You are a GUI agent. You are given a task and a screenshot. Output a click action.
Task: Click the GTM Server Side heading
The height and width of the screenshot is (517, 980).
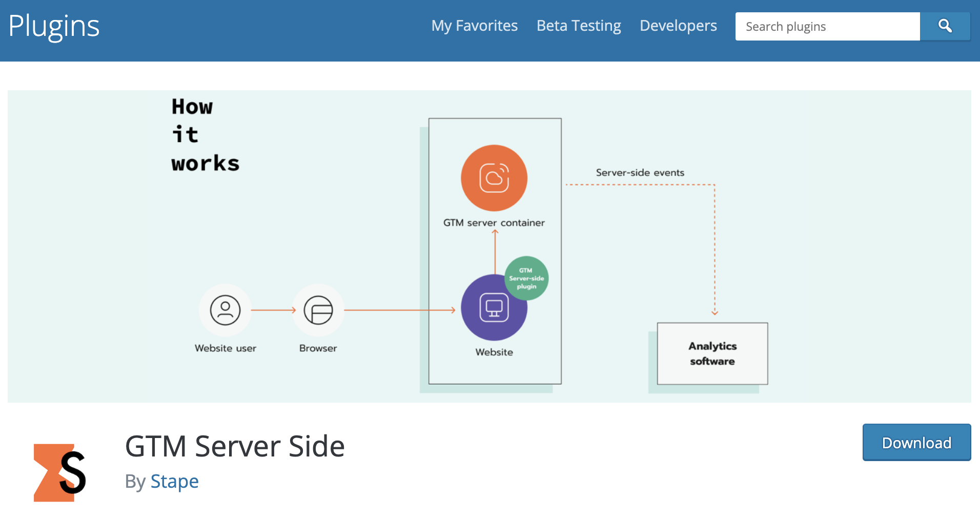(235, 446)
